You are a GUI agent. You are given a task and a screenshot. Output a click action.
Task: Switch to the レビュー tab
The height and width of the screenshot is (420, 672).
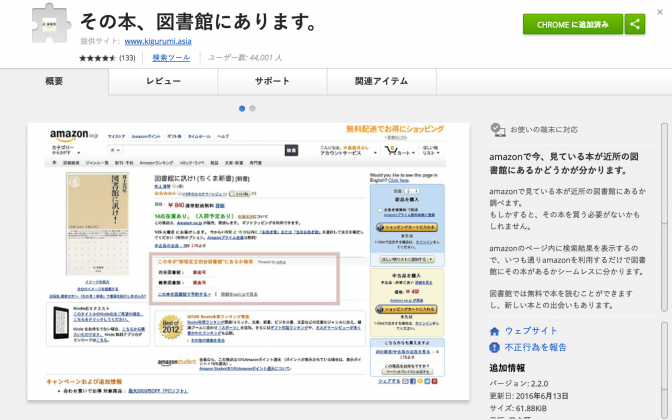(x=163, y=81)
